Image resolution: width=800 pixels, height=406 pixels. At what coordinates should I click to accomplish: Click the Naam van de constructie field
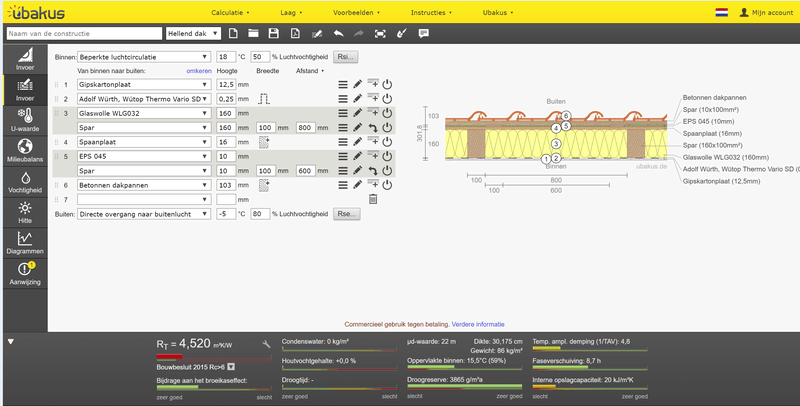[84, 34]
